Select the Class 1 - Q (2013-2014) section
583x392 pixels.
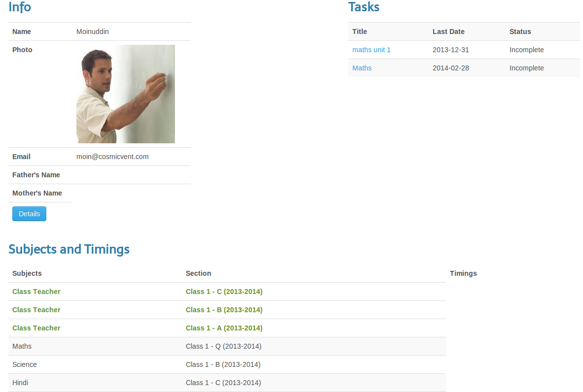[x=223, y=346]
